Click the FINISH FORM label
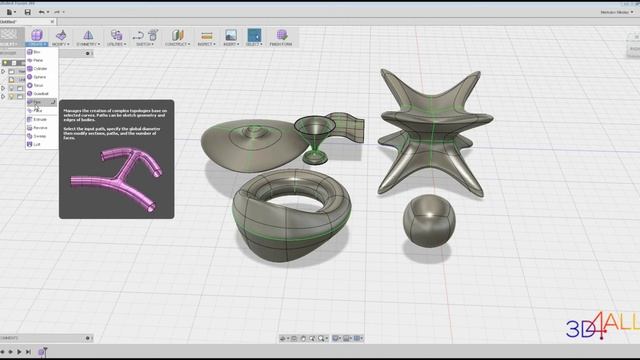Viewport: 640px width, 360px height. (281, 44)
